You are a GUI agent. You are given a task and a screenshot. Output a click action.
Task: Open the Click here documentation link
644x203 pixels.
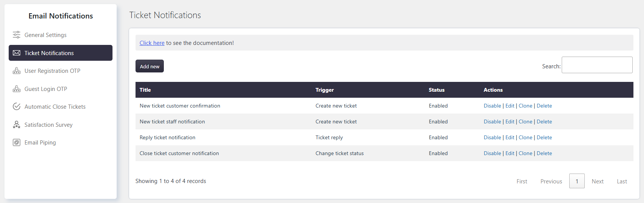click(152, 43)
